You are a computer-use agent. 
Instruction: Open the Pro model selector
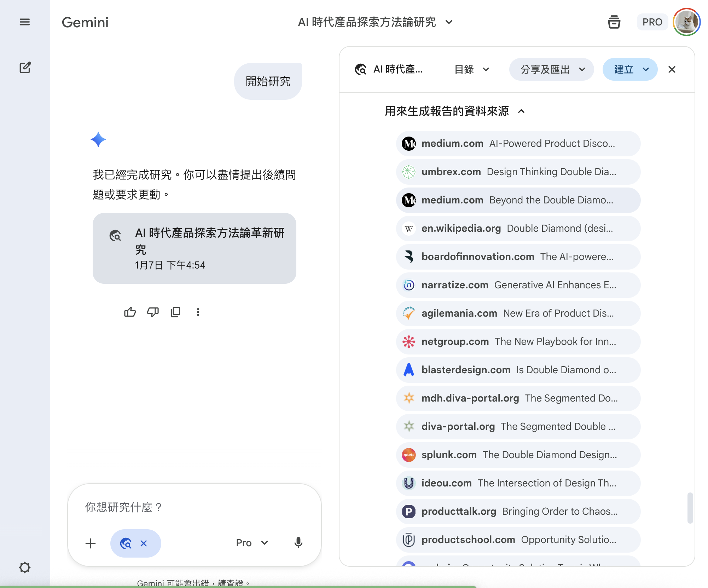252,543
